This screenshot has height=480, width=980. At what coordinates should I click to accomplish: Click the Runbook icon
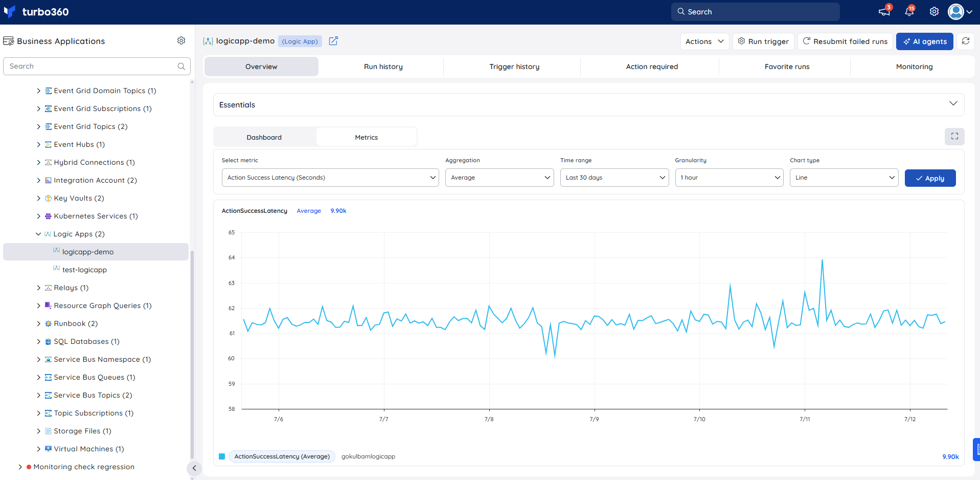(48, 323)
